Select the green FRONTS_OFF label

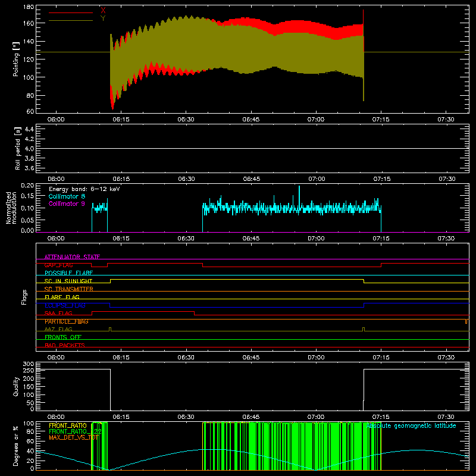(x=63, y=337)
